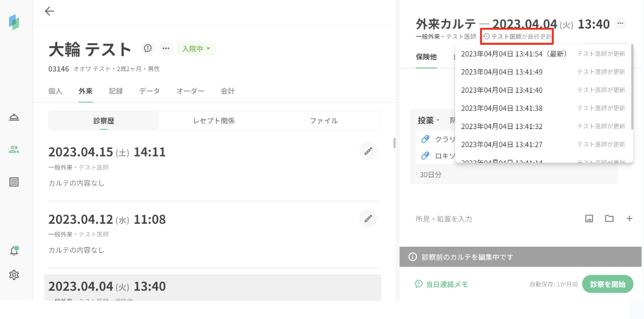644x319 pixels.
Task: Click the back arrow icon
Action: (49, 12)
